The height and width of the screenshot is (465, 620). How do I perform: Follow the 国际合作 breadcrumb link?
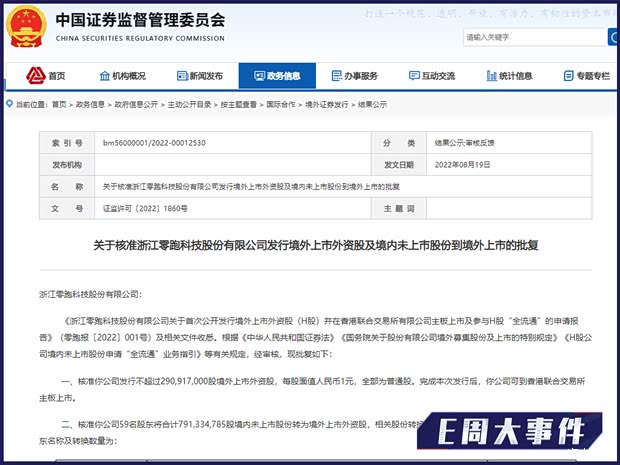pyautogui.click(x=281, y=104)
